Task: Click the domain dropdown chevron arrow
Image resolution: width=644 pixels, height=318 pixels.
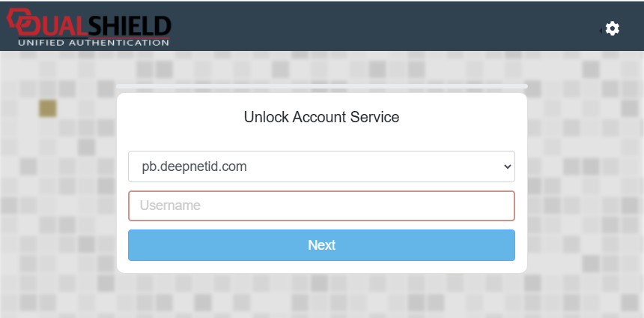Action: [x=507, y=166]
